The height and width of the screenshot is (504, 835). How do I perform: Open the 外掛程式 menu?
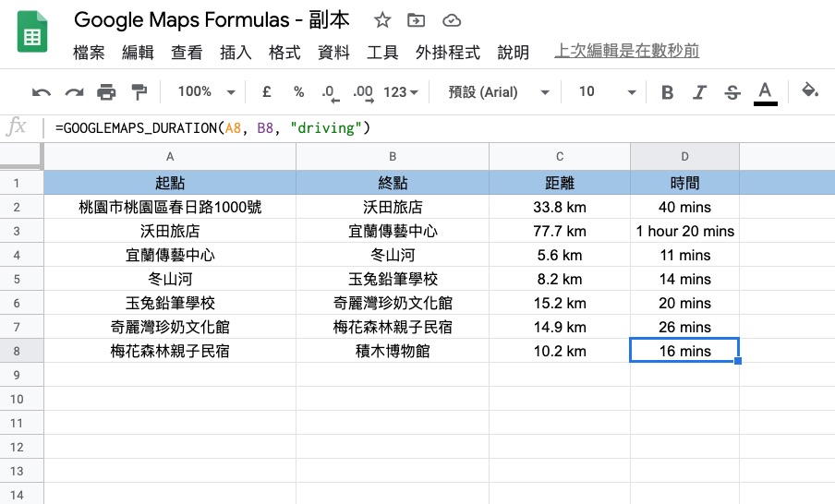447,53
